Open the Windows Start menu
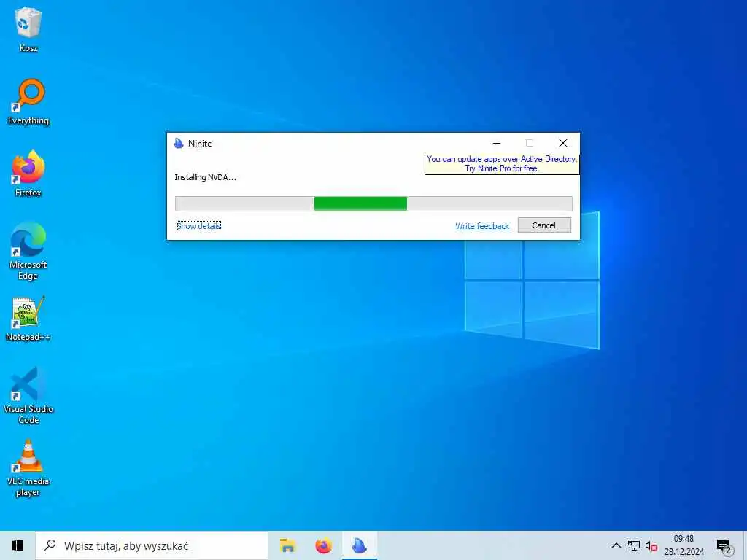 (x=18, y=545)
